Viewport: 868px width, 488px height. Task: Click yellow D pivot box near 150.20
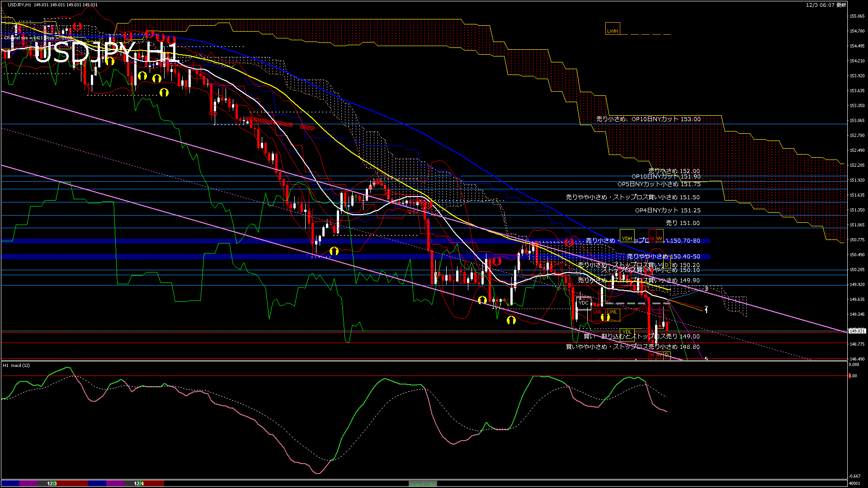click(666, 263)
